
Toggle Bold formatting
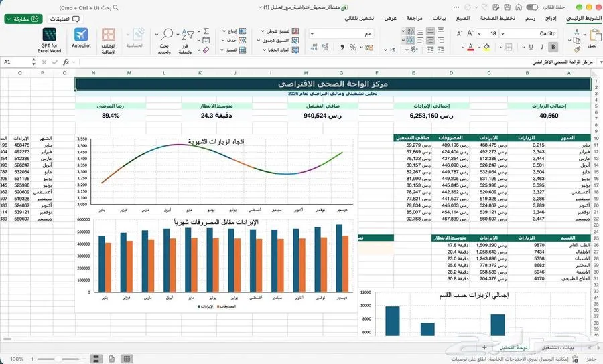[x=553, y=48]
